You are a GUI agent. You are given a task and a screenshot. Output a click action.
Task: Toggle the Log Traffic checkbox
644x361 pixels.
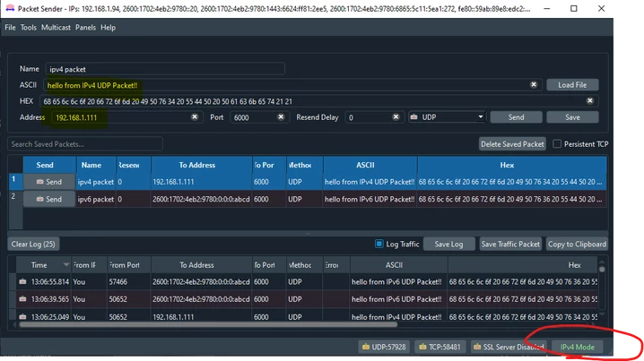379,244
